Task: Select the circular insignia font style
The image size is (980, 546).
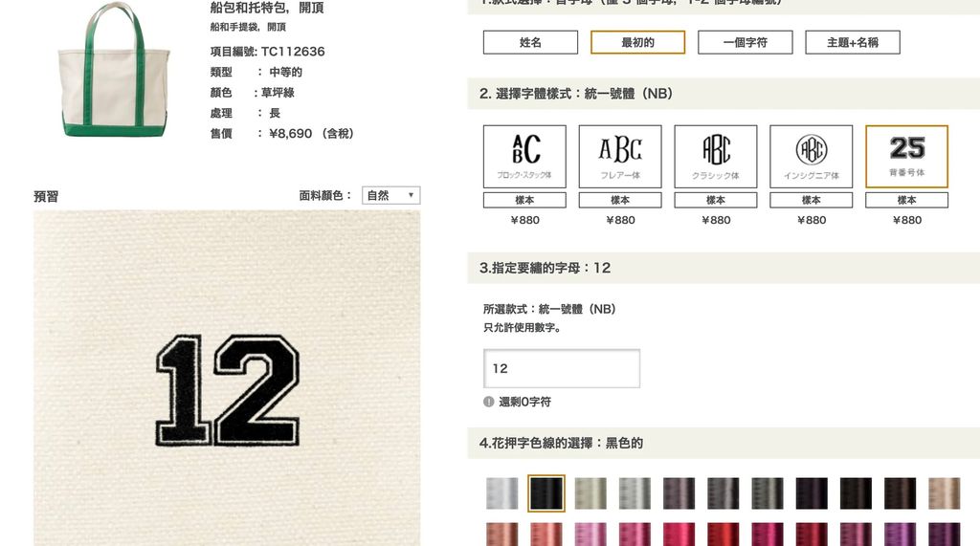Action: [812, 156]
